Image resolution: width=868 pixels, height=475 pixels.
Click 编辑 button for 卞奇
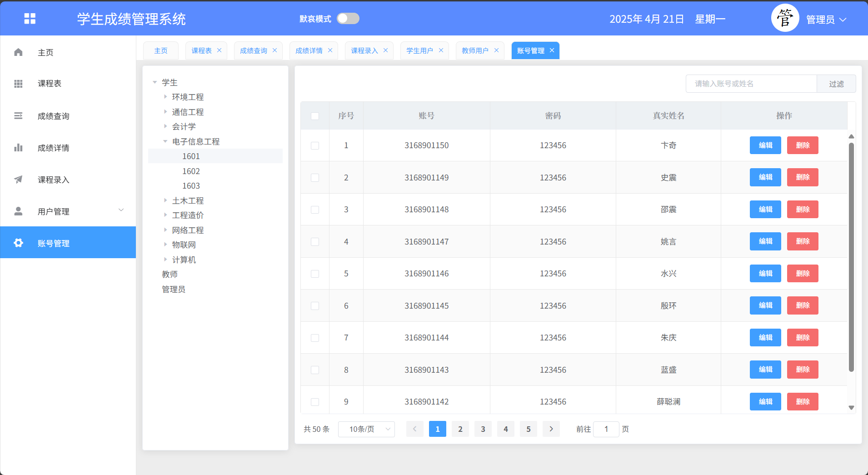[765, 145]
